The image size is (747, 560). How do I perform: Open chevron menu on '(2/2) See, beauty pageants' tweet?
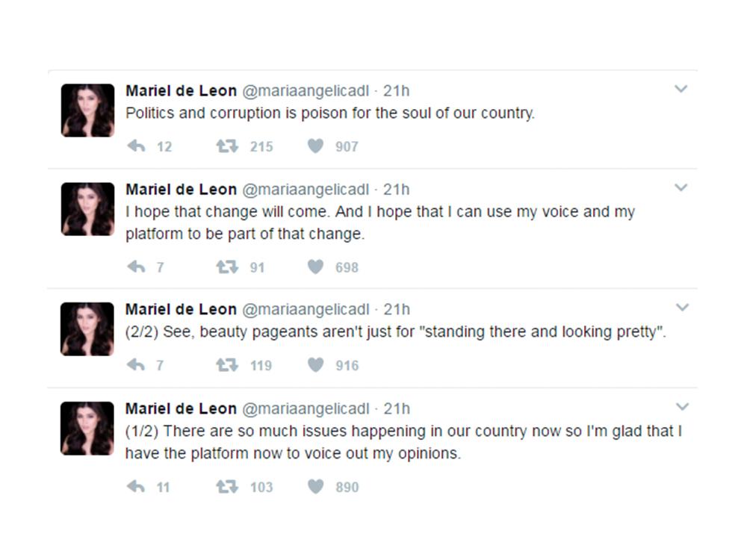point(681,308)
